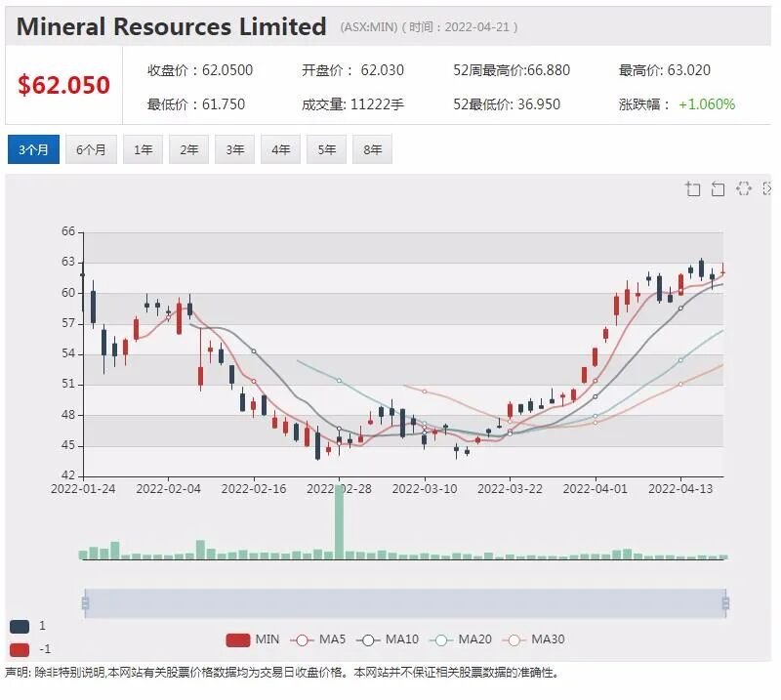Viewport: 781px width, 700px height.
Task: Click the 2022-03-22 x-axis date label
Action: (510, 489)
